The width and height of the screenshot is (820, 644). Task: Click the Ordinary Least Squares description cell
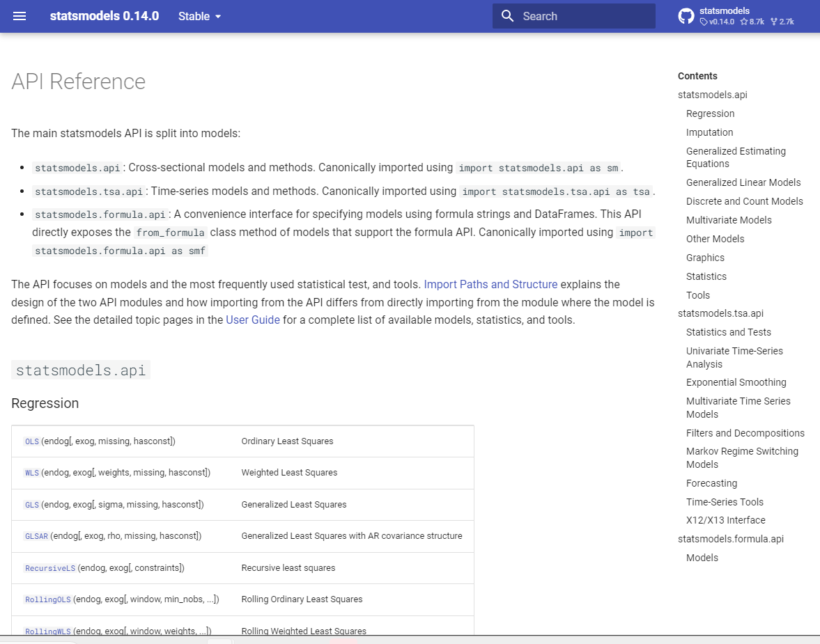(287, 441)
